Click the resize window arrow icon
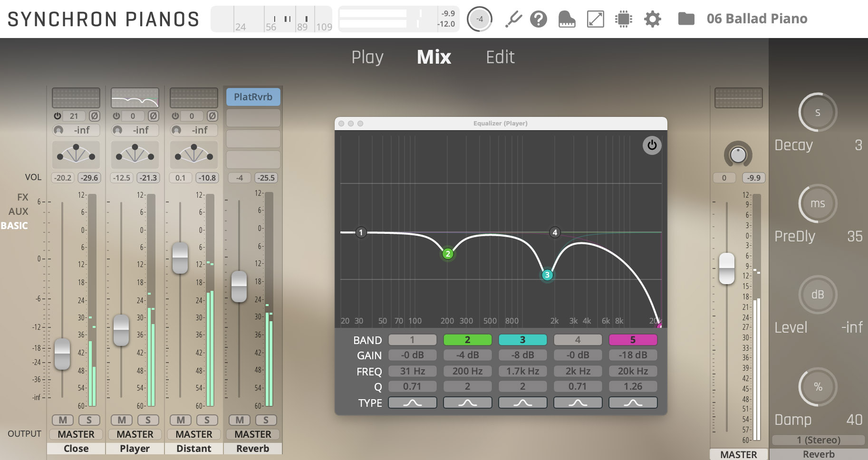 (595, 19)
